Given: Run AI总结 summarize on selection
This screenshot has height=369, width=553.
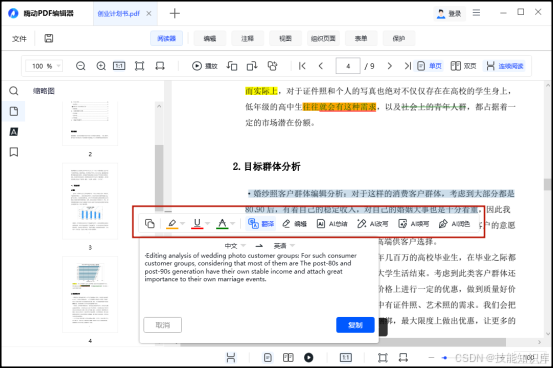Looking at the screenshot, I should (332, 224).
